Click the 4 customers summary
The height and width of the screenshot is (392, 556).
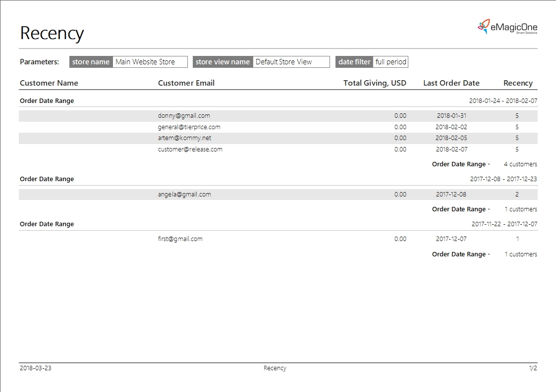click(520, 164)
